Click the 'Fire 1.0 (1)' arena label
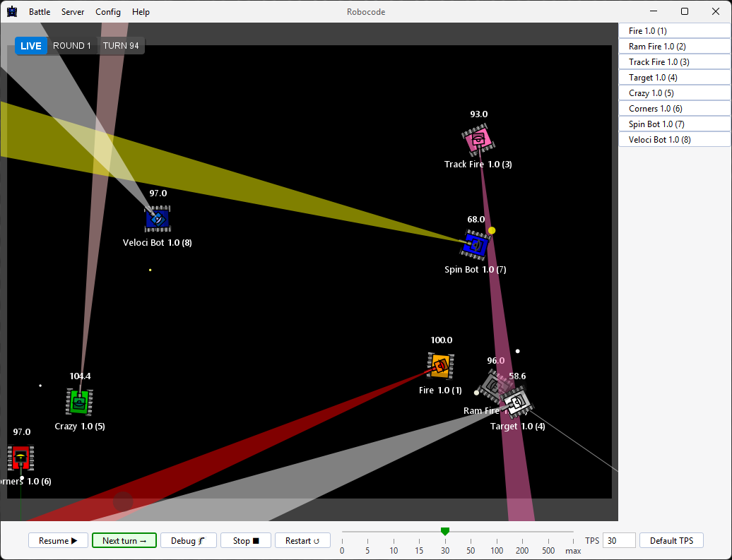The image size is (732, 560). [x=440, y=390]
